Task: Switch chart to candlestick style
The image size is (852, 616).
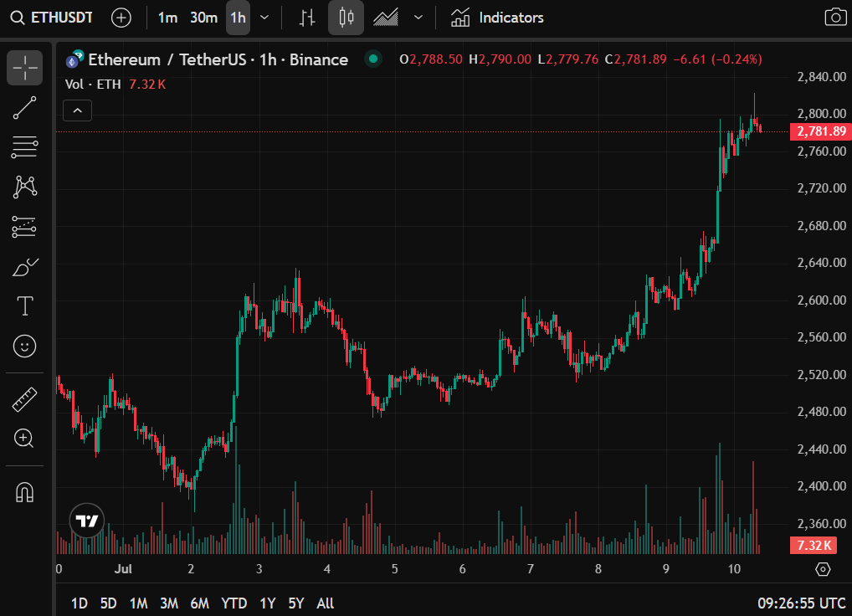Action: (346, 18)
